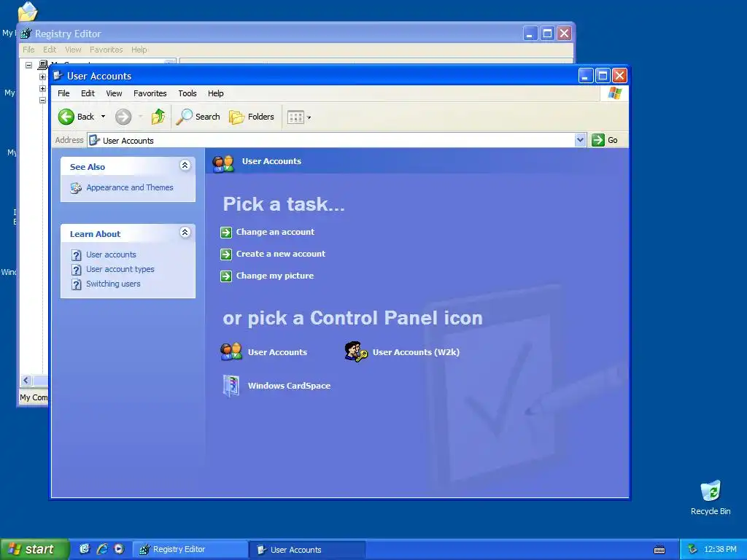Click User Accounts taskbar button
The height and width of the screenshot is (560, 747).
[x=307, y=550]
